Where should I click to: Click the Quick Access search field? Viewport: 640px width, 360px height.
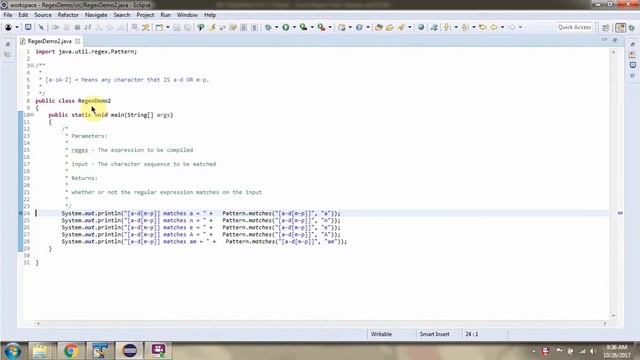pyautogui.click(x=574, y=27)
